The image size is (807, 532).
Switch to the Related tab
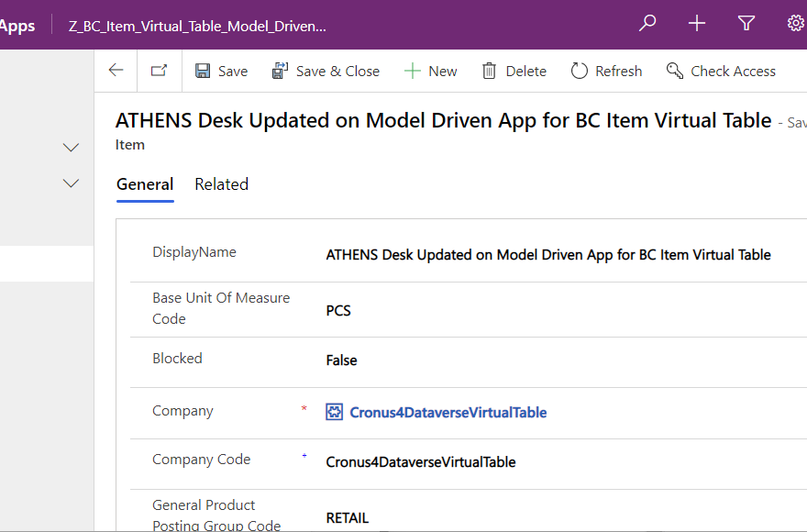(x=221, y=184)
